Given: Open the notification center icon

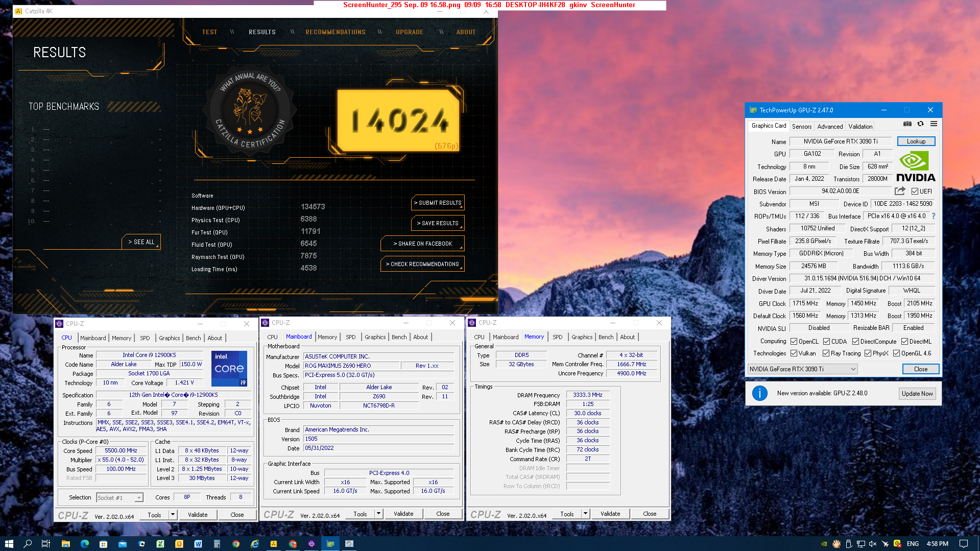Looking at the screenshot, I should tap(963, 543).
